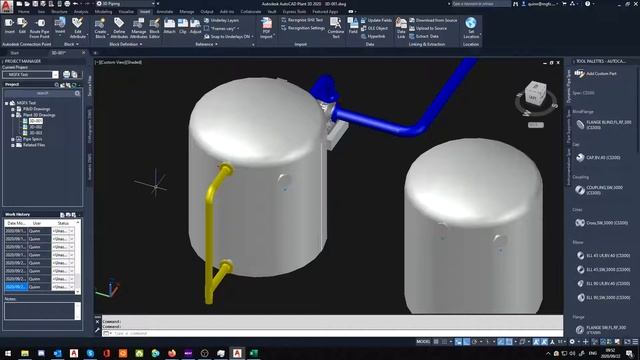Viewport: 640px width, 360px height.
Task: Open Snap to Underlays ON dropdown
Action: [x=253, y=36]
